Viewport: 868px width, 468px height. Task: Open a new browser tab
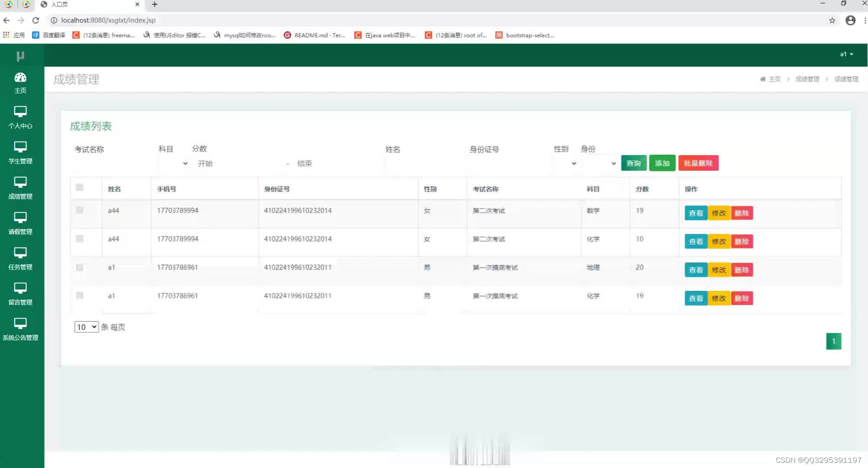coord(155,4)
